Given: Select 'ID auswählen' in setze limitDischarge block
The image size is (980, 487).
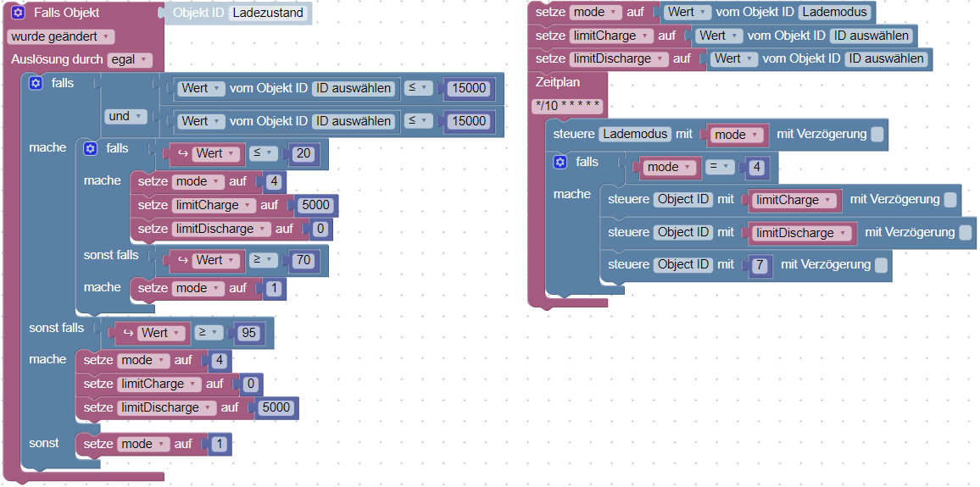Looking at the screenshot, I should (886, 58).
